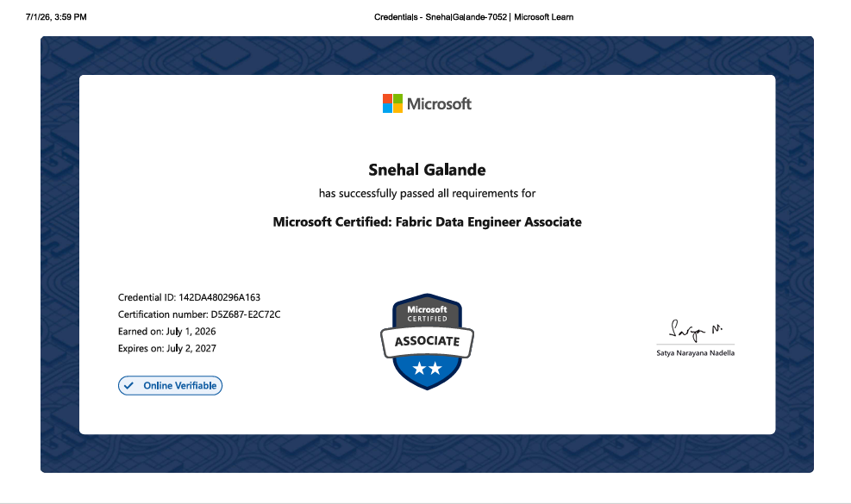Click the Satya Nadella signature image

click(x=695, y=330)
